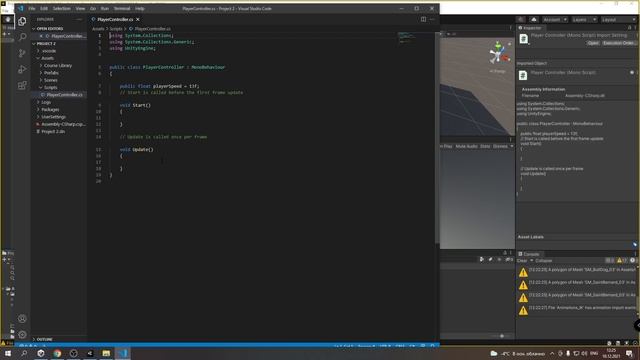Open the Explorer view in activity bar
Viewport: 640px width, 360px height.
pos(22,21)
